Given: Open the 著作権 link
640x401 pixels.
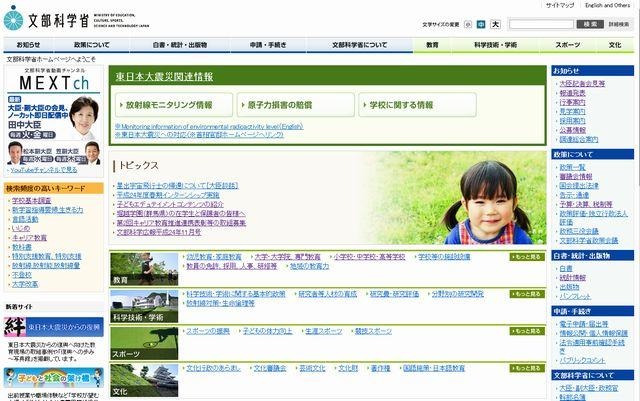Looking at the screenshot, I should click(380, 368).
